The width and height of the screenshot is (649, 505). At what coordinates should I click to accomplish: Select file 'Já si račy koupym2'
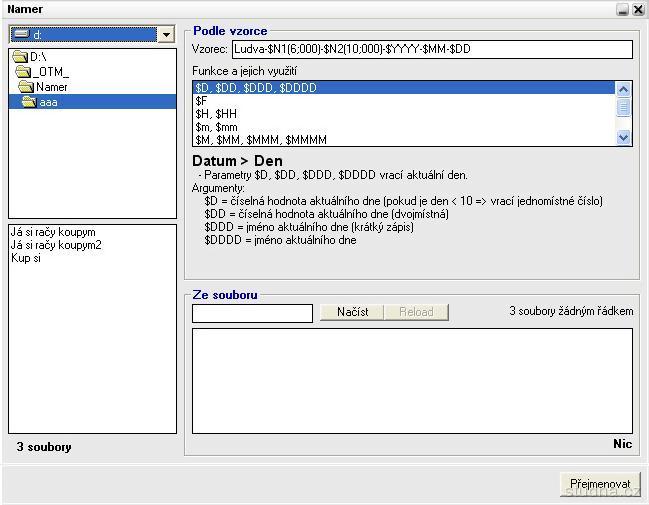(x=57, y=245)
